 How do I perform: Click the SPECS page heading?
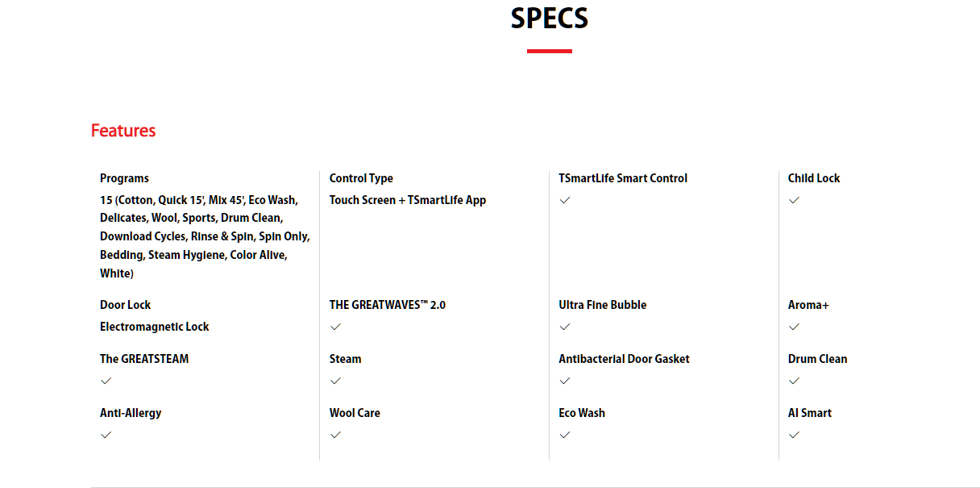click(x=550, y=19)
